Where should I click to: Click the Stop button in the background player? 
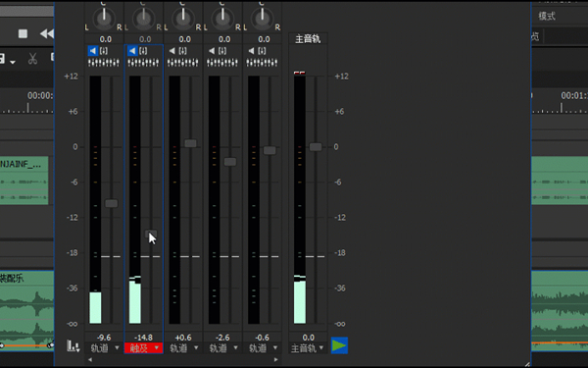[23, 33]
